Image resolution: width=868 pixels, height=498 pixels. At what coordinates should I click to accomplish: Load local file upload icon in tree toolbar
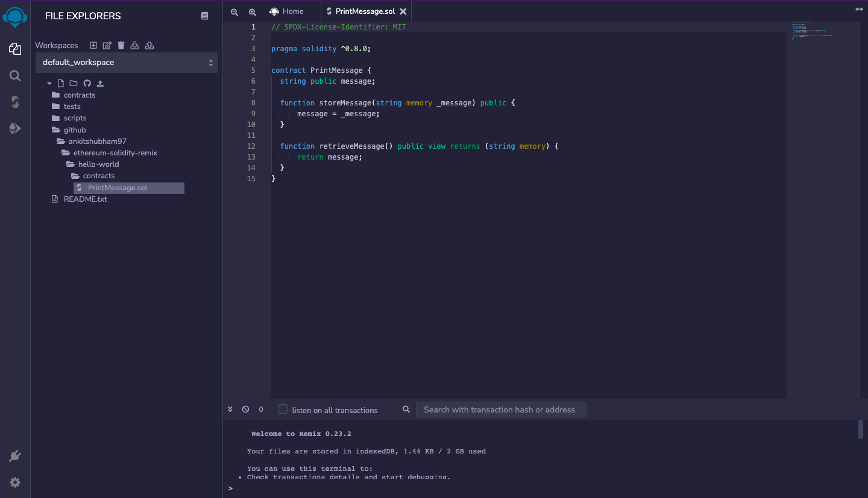pyautogui.click(x=100, y=83)
